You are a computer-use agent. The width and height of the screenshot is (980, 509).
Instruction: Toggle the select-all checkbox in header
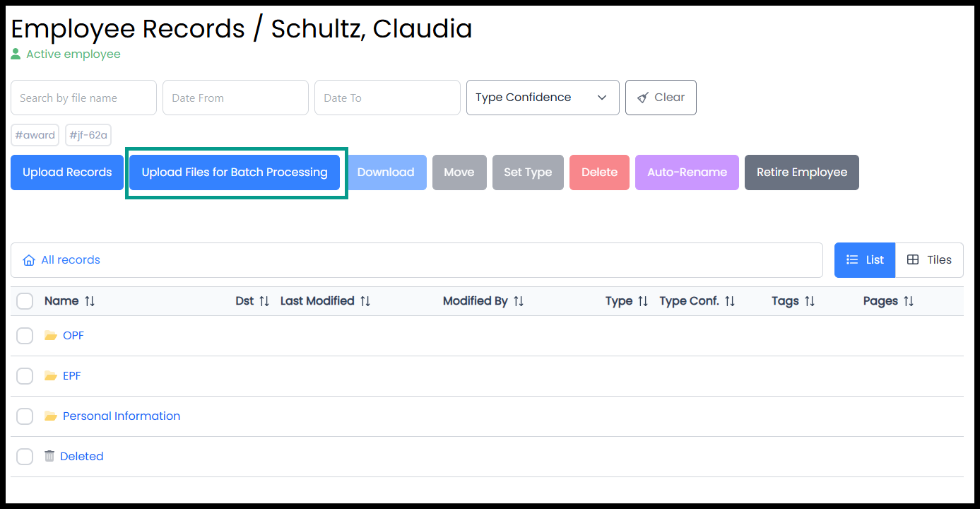(x=25, y=301)
